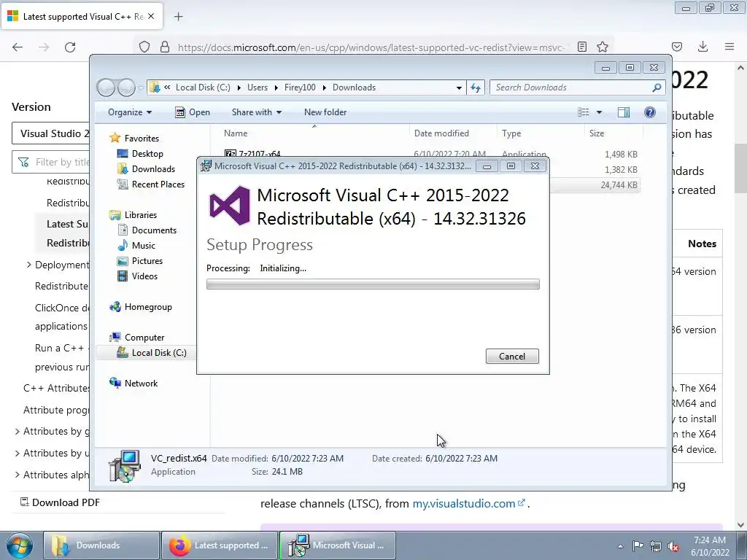Click the Firefox URL address field

pos(371,47)
